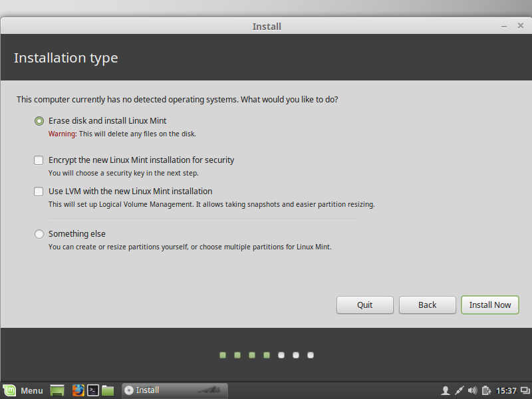
Task: Open the Terminal from the panel
Action: click(x=93, y=390)
